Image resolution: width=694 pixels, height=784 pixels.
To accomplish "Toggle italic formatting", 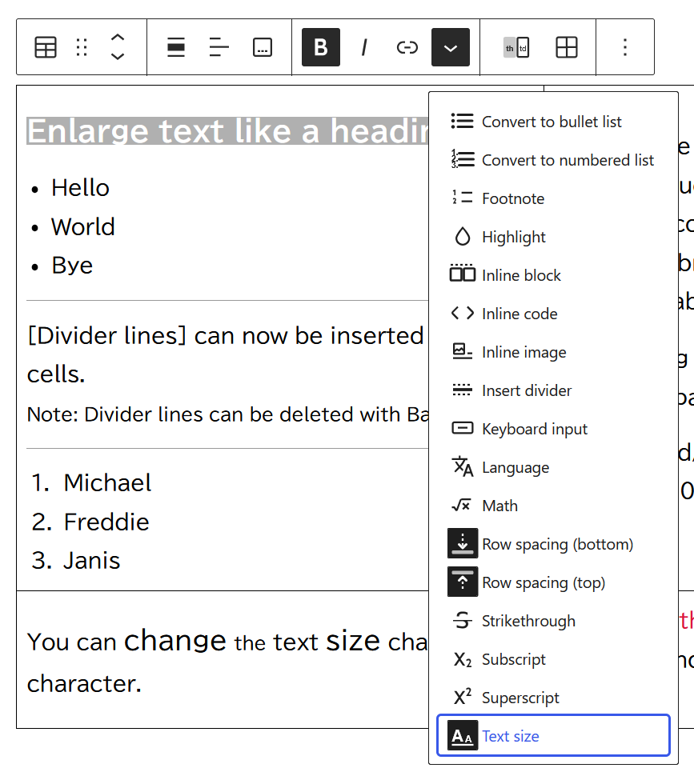I will [x=363, y=47].
